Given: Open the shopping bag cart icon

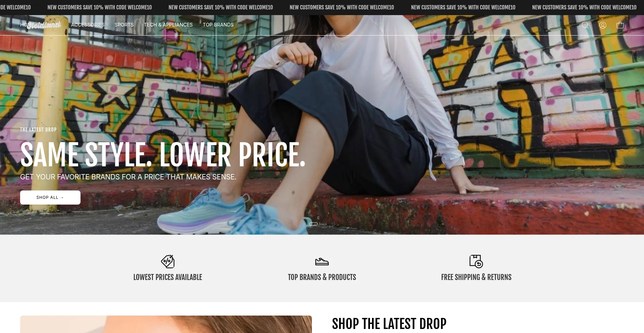Looking at the screenshot, I should 620,25.
